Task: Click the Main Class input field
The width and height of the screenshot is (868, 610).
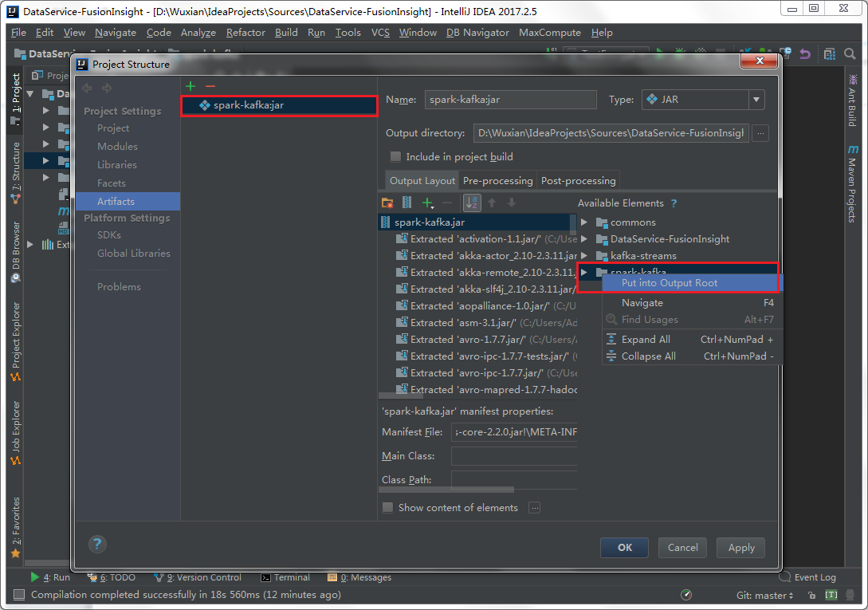Action: 514,456
